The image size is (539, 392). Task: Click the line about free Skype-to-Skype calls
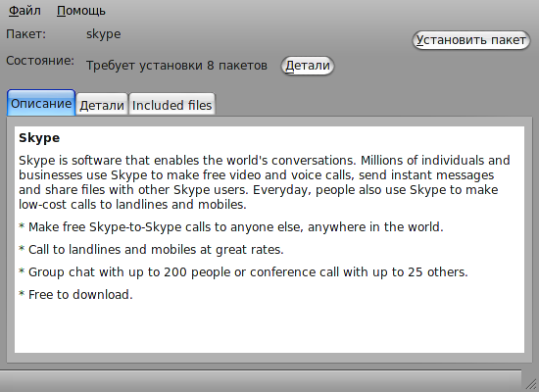coord(231,227)
